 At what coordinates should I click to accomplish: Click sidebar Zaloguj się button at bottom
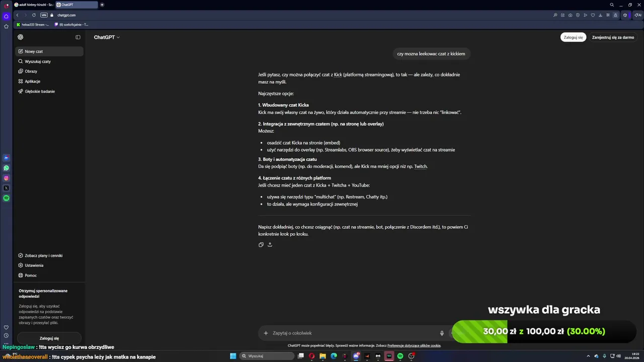tap(49, 338)
